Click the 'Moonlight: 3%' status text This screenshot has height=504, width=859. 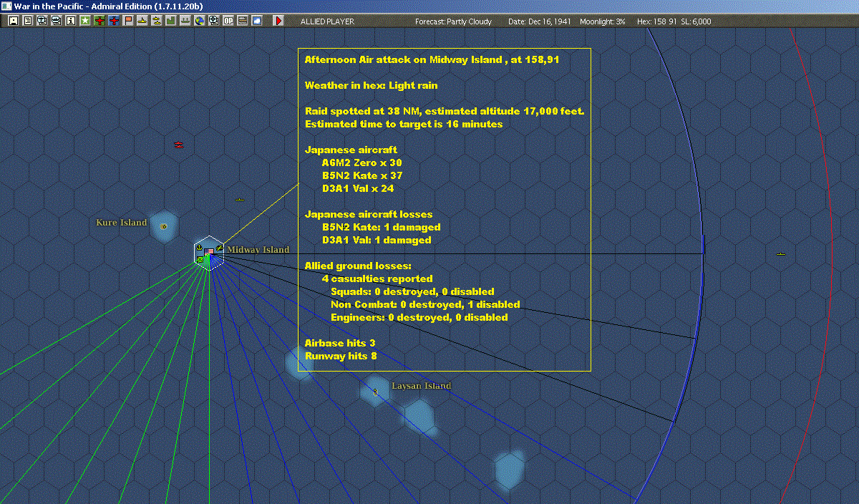(x=603, y=21)
